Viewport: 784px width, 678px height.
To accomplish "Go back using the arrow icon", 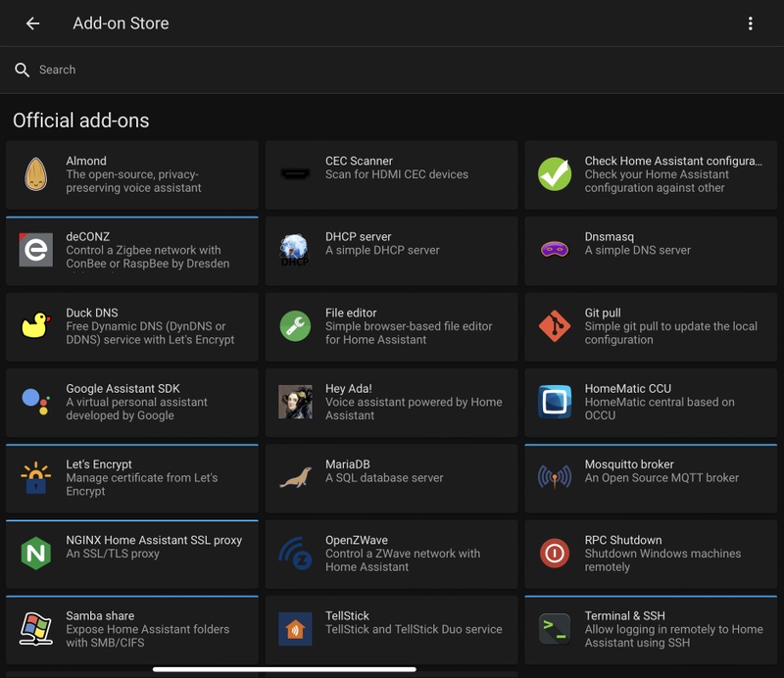I will pyautogui.click(x=33, y=24).
